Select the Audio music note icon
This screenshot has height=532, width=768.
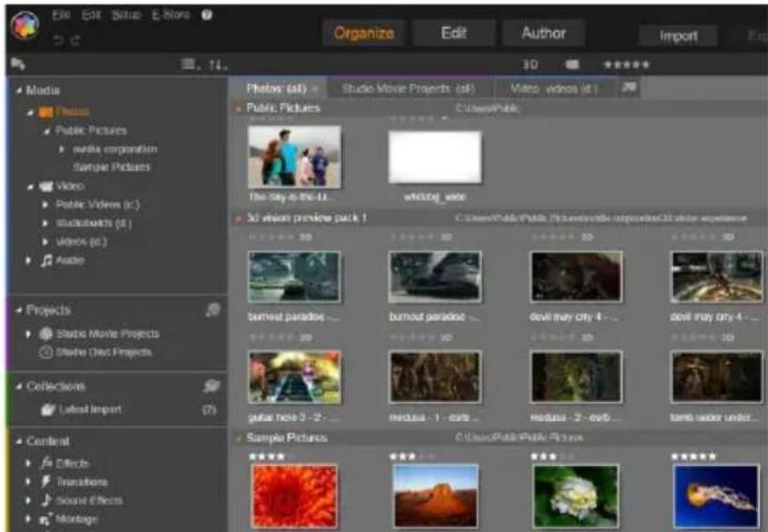pyautogui.click(x=47, y=261)
